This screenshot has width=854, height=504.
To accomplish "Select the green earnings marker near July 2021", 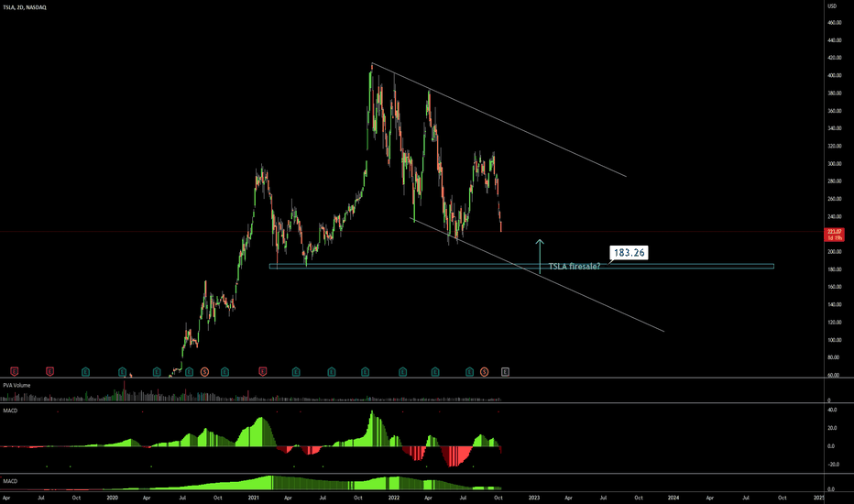I will pyautogui.click(x=331, y=372).
